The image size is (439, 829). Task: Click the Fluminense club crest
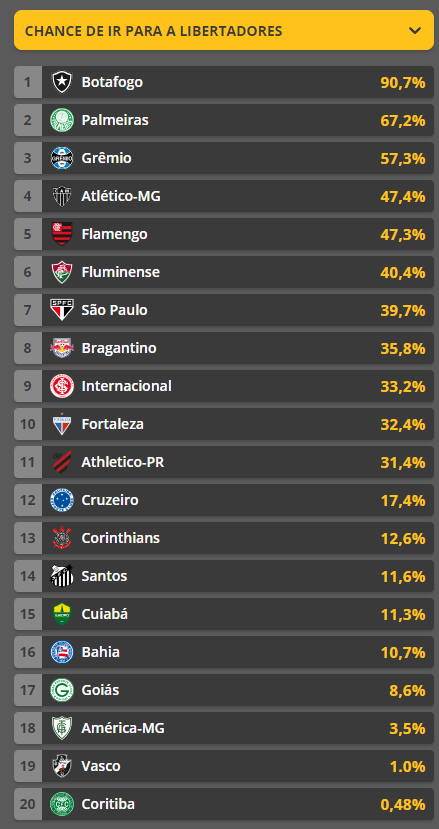click(62, 272)
